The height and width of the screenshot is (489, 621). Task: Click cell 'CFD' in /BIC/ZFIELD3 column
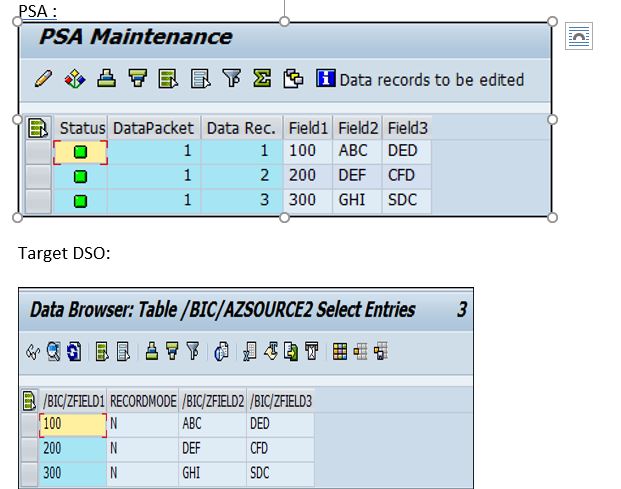(x=281, y=449)
